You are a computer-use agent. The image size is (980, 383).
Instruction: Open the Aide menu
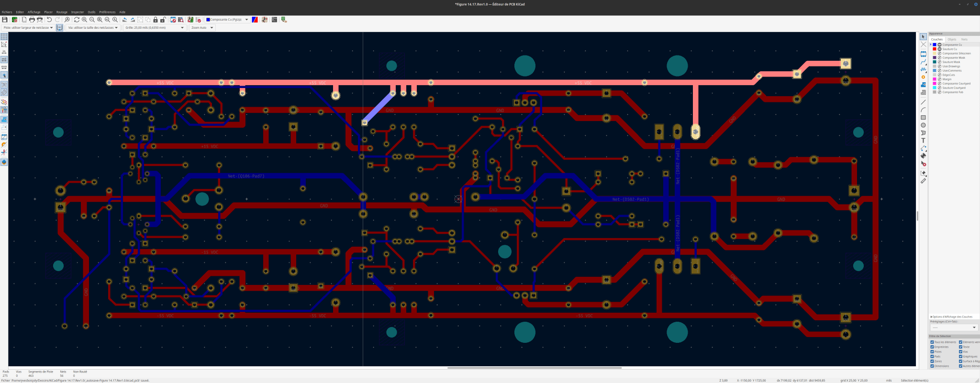click(122, 12)
